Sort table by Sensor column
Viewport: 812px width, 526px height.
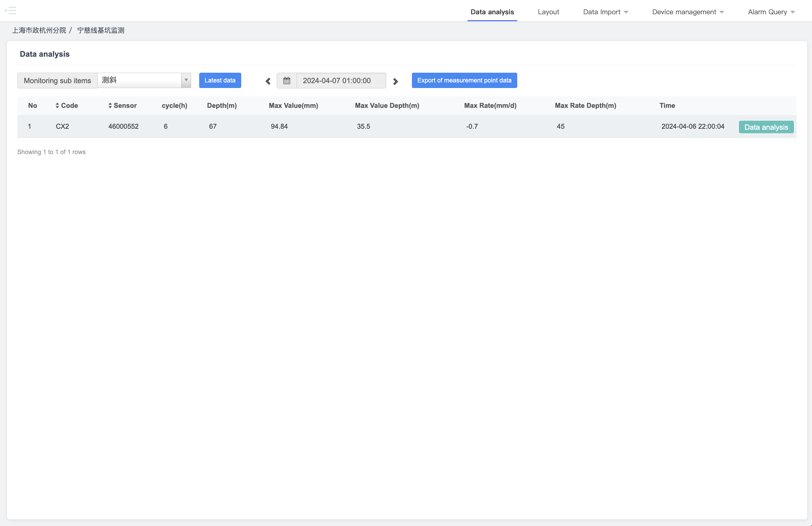(x=122, y=105)
